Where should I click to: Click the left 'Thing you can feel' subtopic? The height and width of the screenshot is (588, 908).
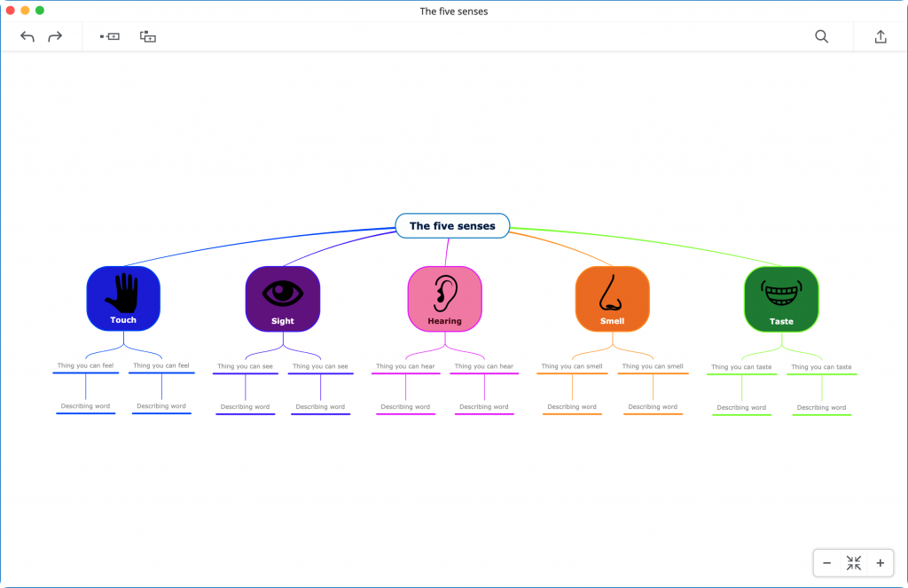pos(86,365)
